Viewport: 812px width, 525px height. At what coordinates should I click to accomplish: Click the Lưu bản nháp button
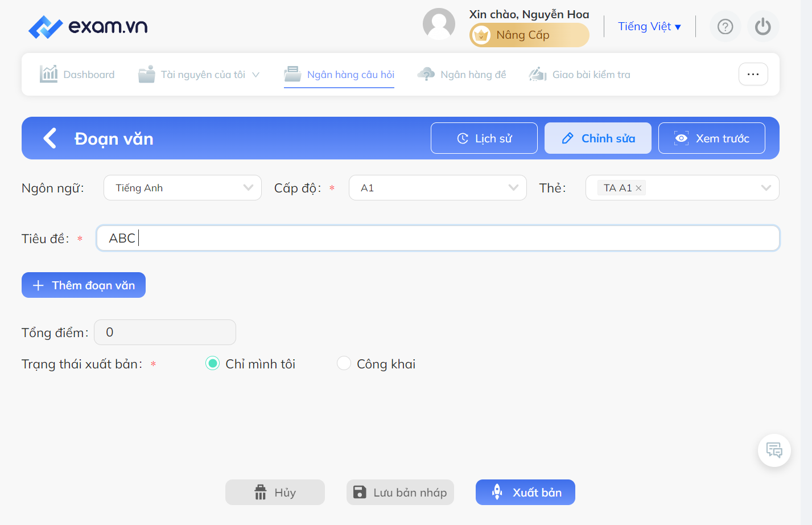tap(400, 492)
